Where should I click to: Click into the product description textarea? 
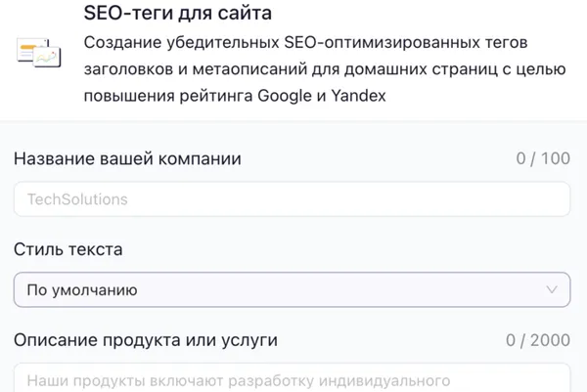[292, 379]
